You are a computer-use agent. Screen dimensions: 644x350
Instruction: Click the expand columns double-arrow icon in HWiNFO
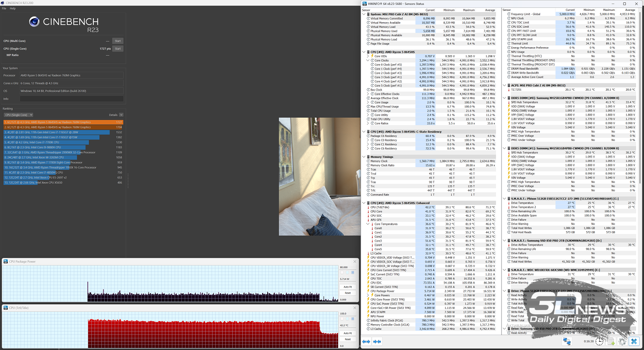pyautogui.click(x=366, y=342)
